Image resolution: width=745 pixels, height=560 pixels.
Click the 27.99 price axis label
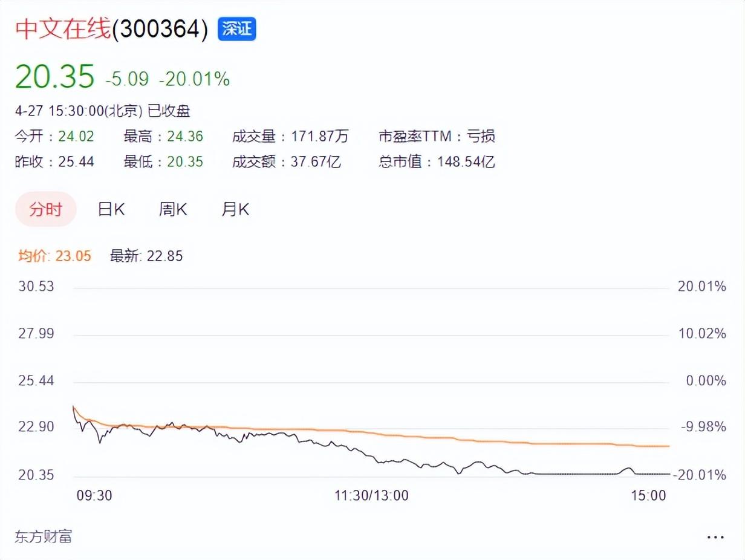tap(36, 334)
